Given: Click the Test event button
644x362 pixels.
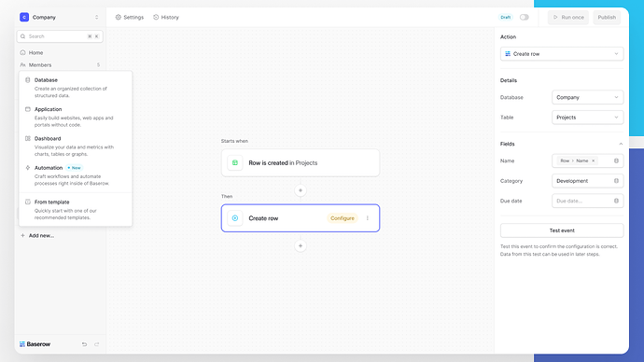Looking at the screenshot, I should pyautogui.click(x=562, y=230).
